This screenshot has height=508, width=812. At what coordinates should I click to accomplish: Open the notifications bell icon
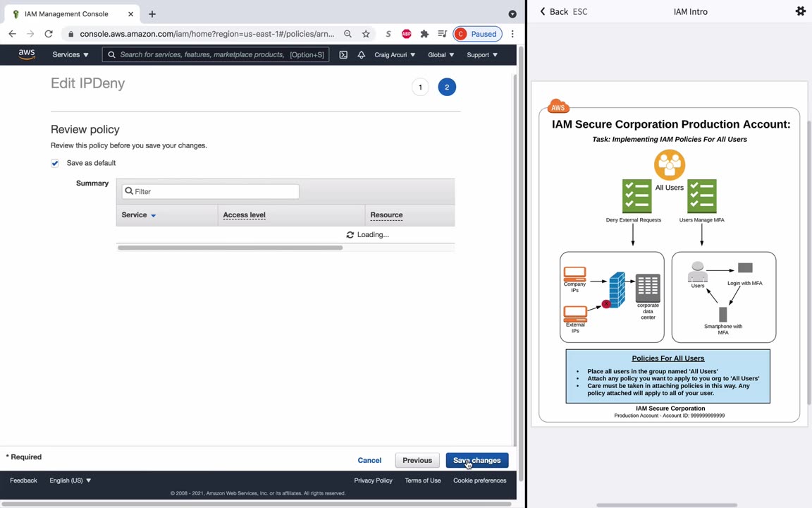click(362, 54)
